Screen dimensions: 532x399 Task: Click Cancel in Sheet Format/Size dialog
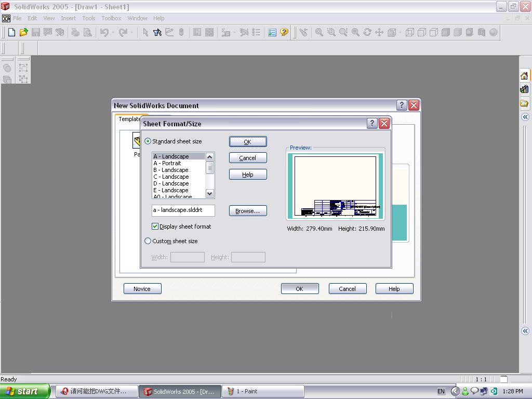(x=248, y=158)
